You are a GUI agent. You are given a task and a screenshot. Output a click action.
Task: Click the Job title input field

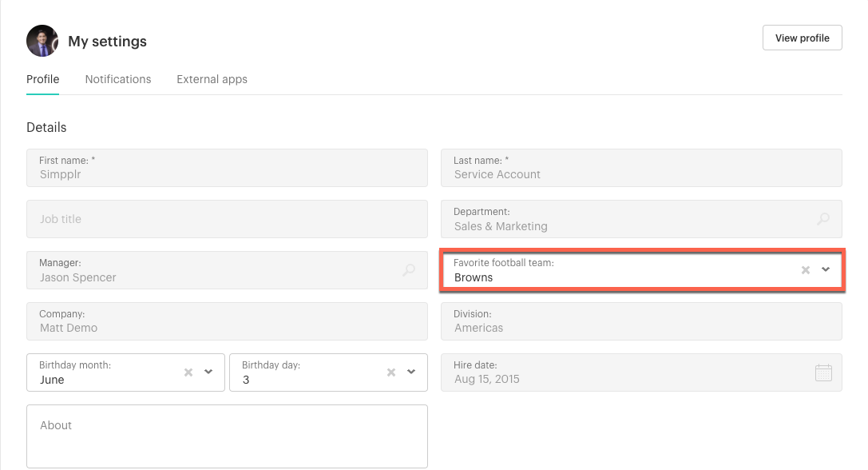point(227,218)
